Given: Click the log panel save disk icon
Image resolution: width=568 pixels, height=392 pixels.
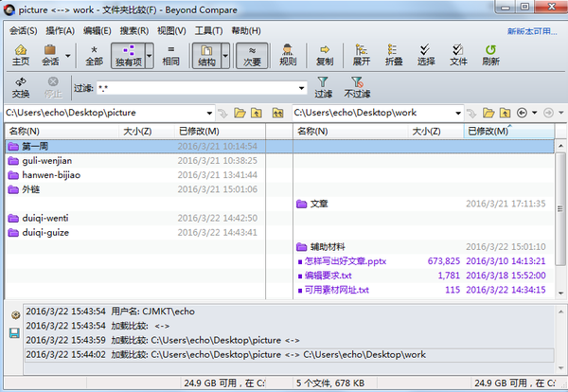Looking at the screenshot, I should click(14, 333).
